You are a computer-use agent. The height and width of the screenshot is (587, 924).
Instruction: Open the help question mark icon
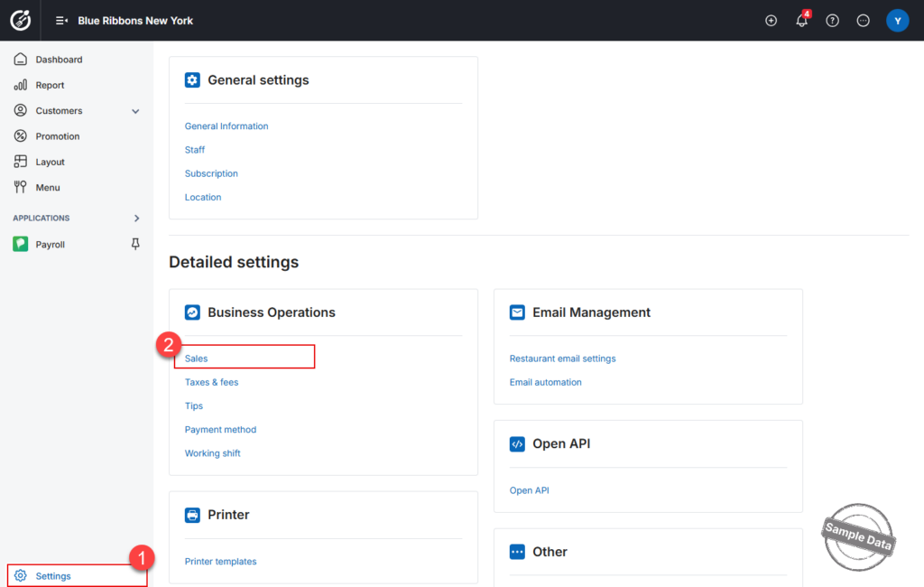(x=832, y=21)
